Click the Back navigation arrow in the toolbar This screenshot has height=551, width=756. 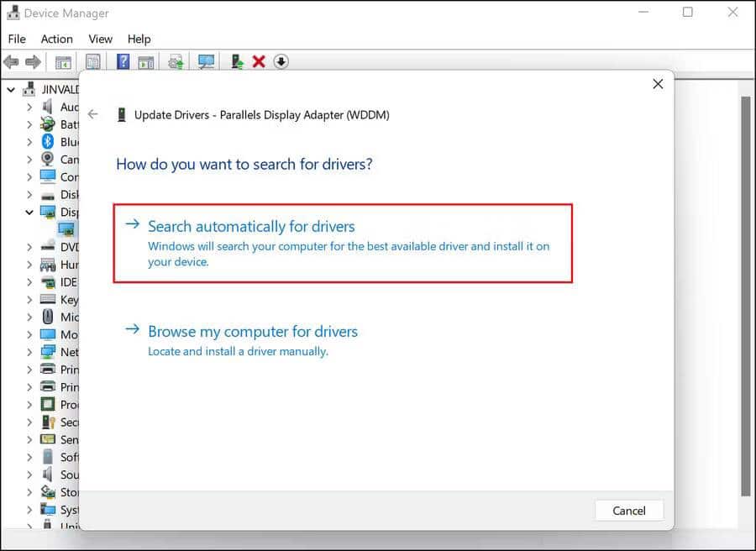tap(12, 61)
